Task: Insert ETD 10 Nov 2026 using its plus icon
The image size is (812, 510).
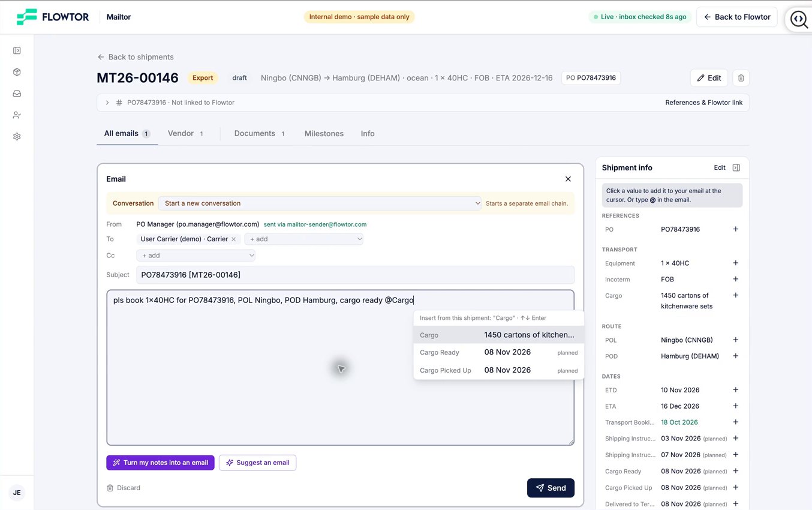Action: (736, 389)
